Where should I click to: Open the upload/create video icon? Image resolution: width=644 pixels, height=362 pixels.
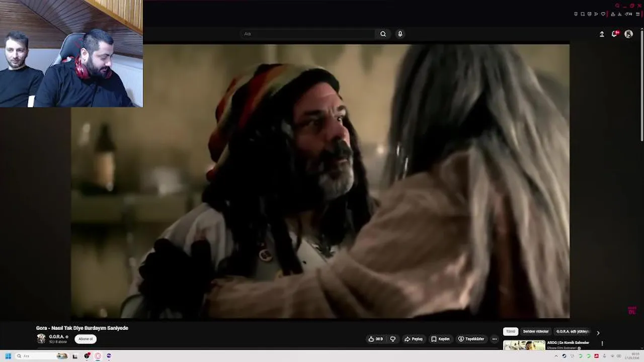pos(602,34)
